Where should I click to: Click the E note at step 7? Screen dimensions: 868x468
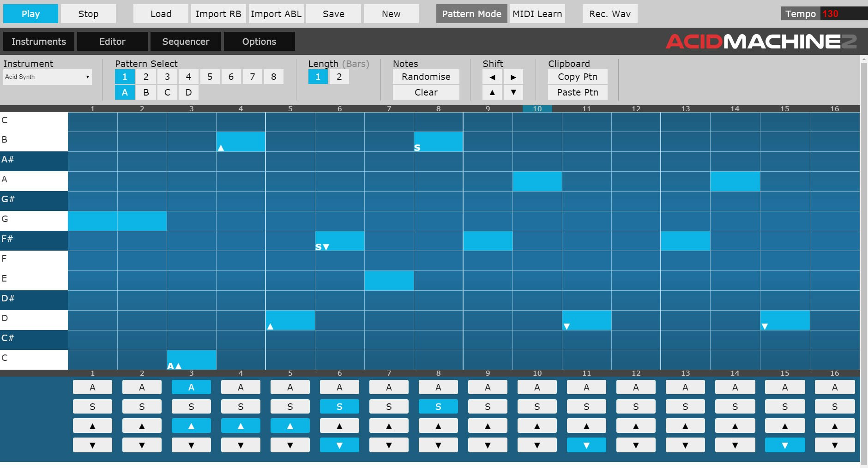pos(389,281)
